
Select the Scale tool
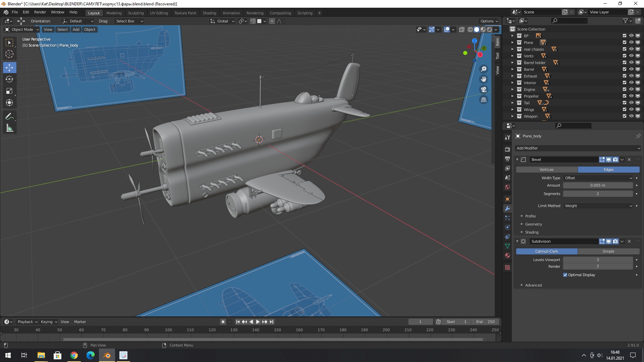9,91
